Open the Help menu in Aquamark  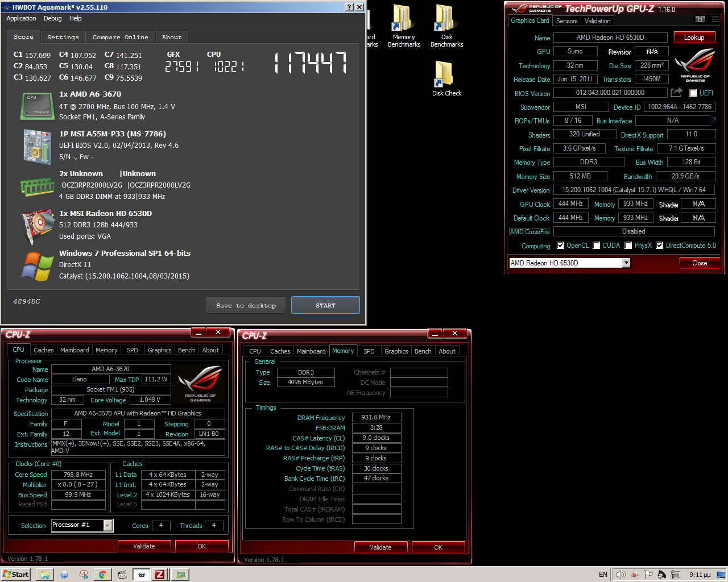76,18
